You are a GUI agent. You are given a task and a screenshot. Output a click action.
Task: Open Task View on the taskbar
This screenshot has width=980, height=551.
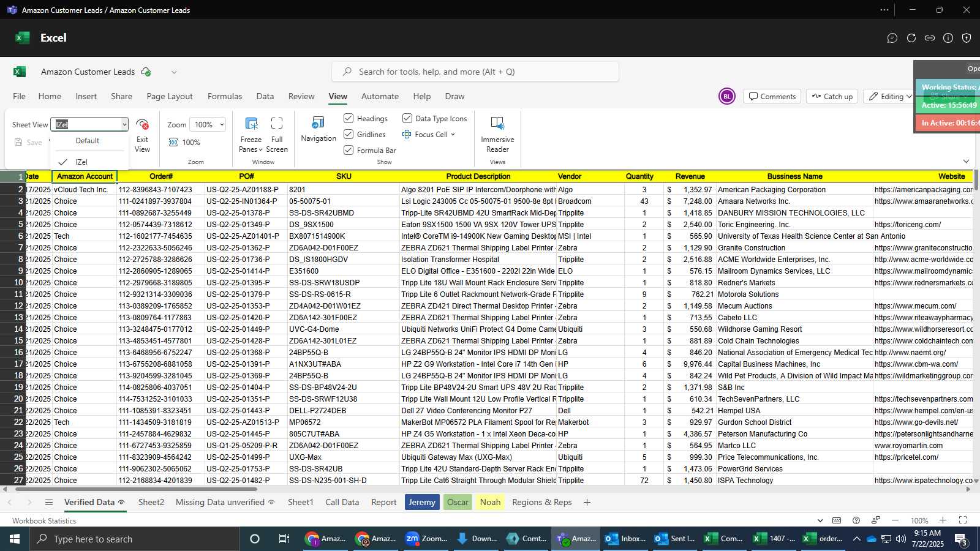(x=284, y=539)
